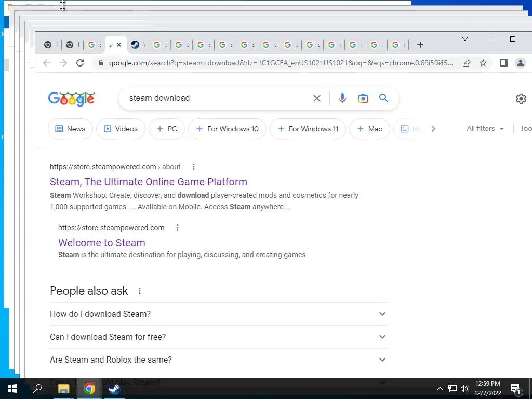
Task: Start voice search with the microphone icon
Action: (x=342, y=98)
